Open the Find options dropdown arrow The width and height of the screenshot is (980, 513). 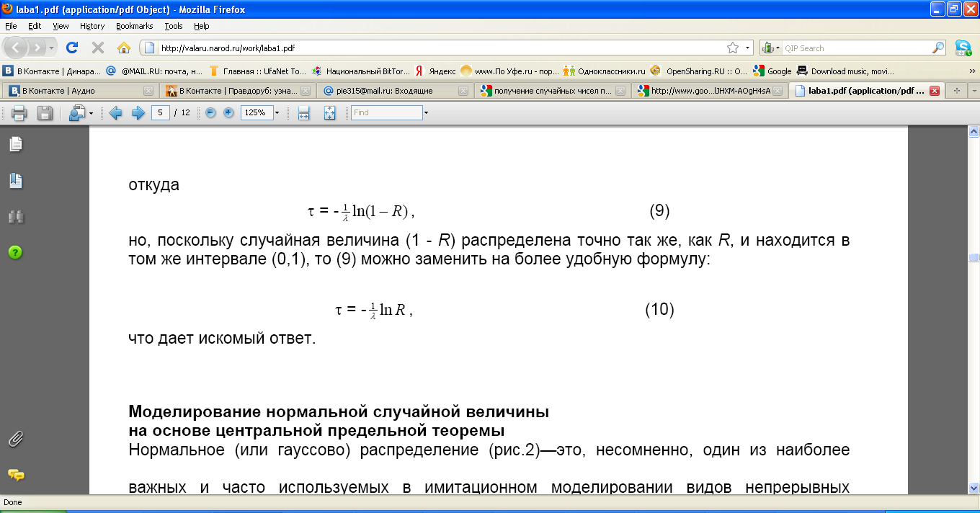point(427,113)
